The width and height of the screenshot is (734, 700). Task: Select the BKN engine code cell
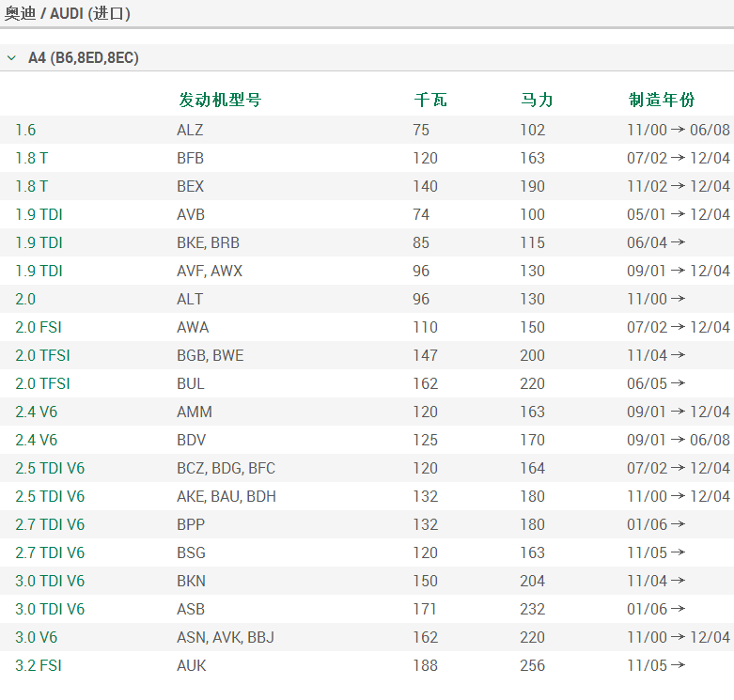coord(191,582)
